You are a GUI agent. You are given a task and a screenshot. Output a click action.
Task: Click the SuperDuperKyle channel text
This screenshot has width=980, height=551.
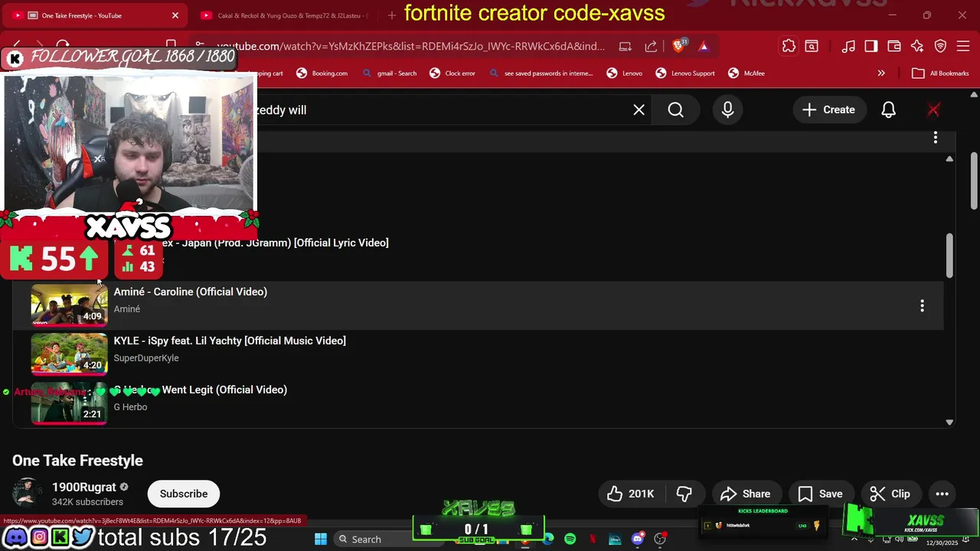[x=146, y=358]
